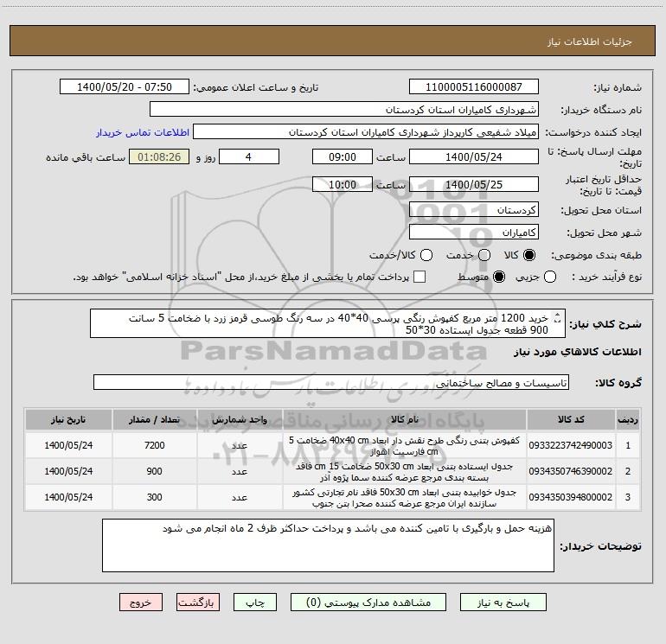Click the اطلاعات کالاهای مورد نیاز section heading
This screenshot has width=666, height=644.
click(578, 352)
